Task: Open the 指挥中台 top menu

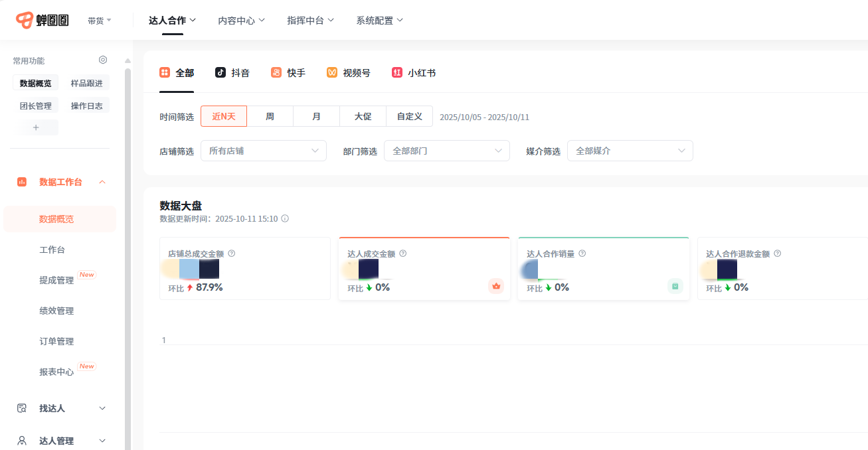Action: (310, 21)
